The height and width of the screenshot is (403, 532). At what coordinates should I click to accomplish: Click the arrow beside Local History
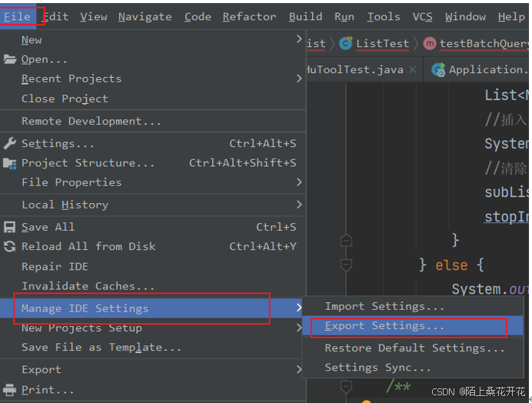[299, 205]
